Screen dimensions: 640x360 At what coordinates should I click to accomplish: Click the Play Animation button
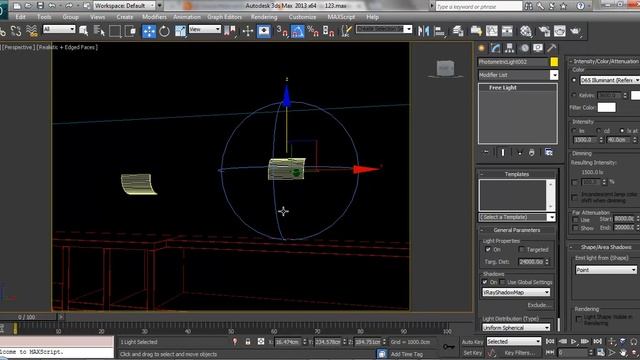tap(573, 341)
